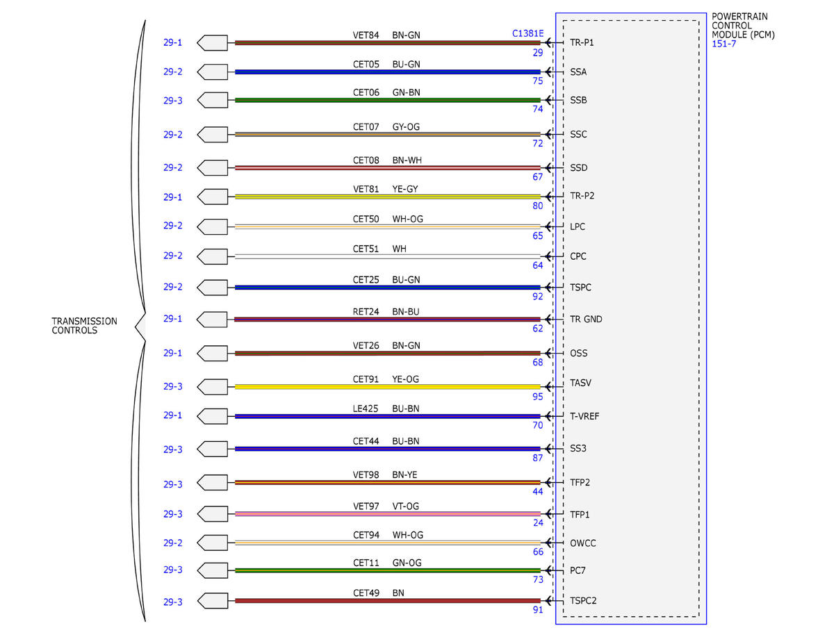Select the T-VREF pin label
The image size is (834, 644).
tap(584, 416)
